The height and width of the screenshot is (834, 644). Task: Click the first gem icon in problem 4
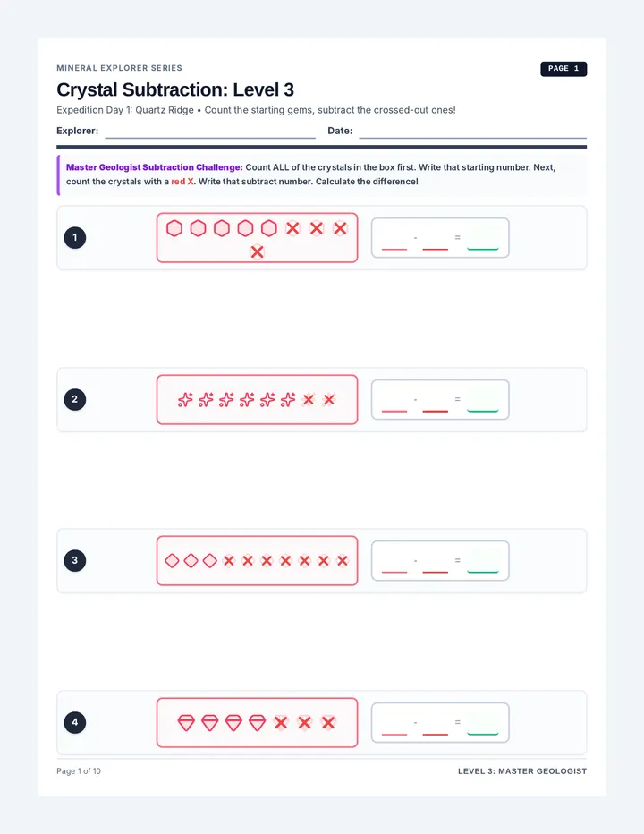click(x=186, y=723)
